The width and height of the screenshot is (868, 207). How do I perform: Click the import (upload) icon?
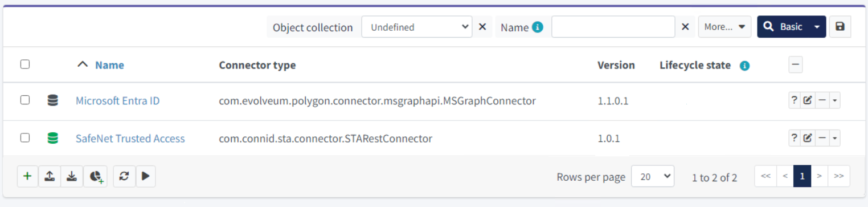point(50,176)
